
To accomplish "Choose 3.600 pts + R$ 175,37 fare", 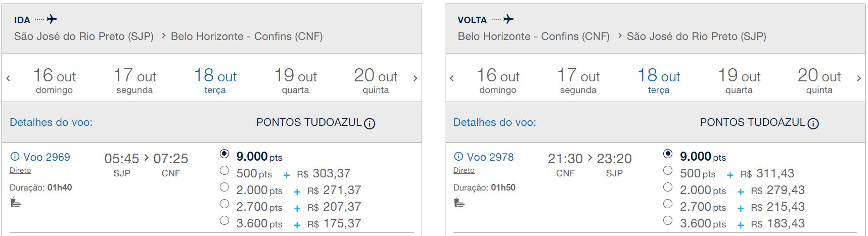I will [224, 221].
